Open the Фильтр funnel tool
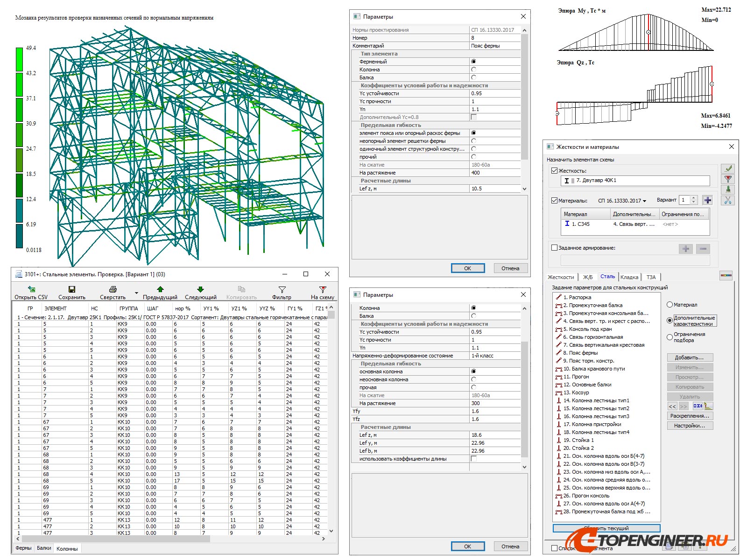The image size is (747, 560). [282, 289]
